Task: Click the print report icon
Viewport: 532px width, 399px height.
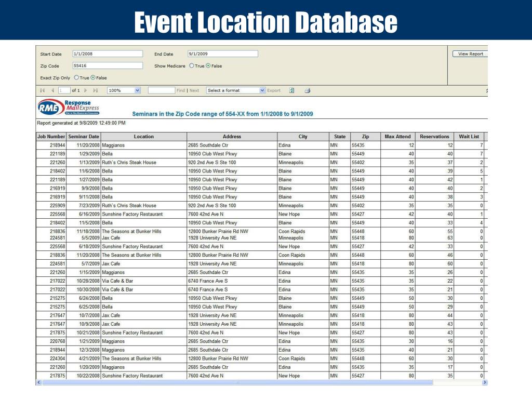Action: coord(307,90)
